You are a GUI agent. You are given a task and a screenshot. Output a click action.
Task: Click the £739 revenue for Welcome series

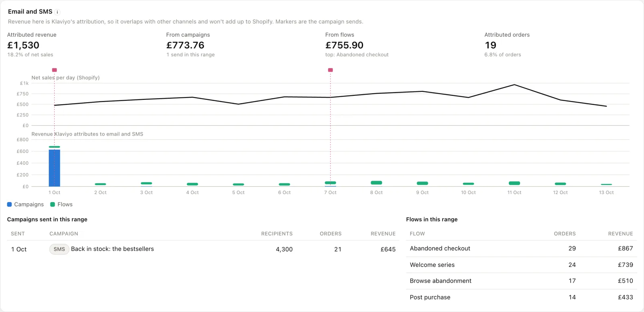pos(625,265)
